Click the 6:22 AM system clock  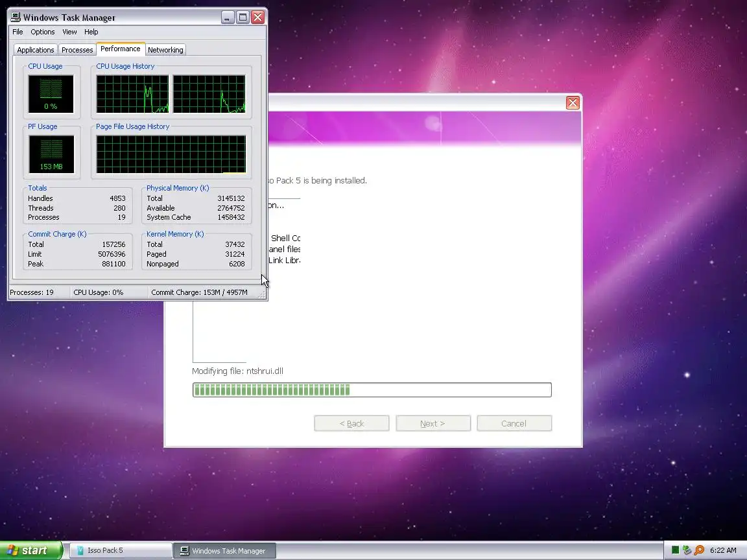pyautogui.click(x=723, y=550)
